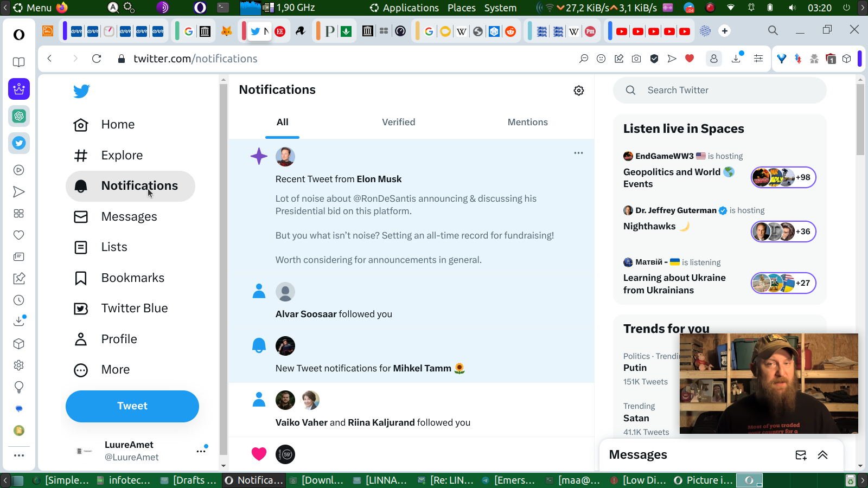Open the Applications menu
Screen dimensions: 868x488
coord(404,8)
